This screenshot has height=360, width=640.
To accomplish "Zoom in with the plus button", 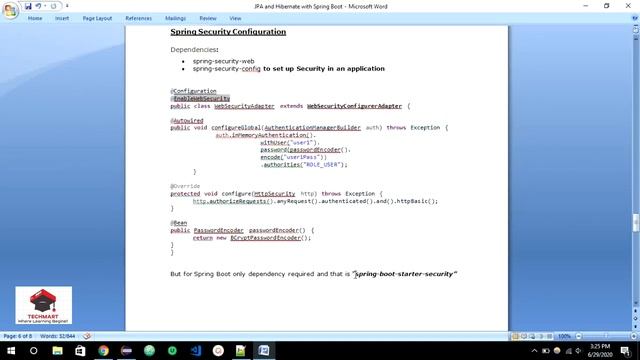I will click(x=634, y=336).
